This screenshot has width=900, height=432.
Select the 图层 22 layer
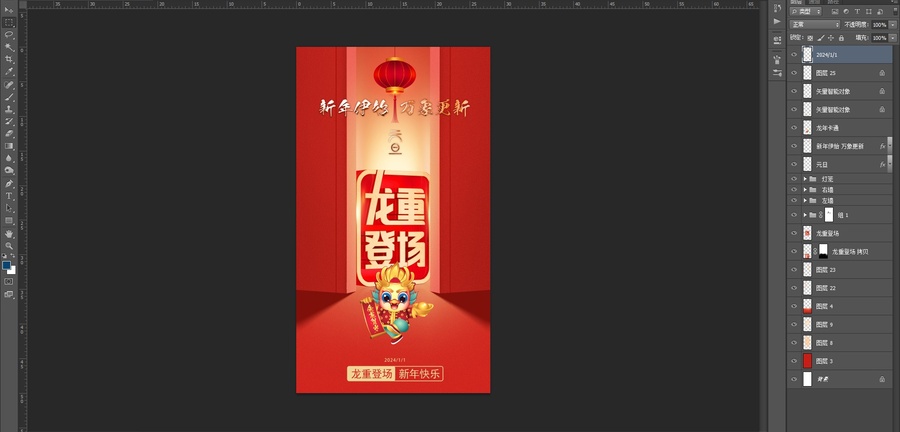840,288
